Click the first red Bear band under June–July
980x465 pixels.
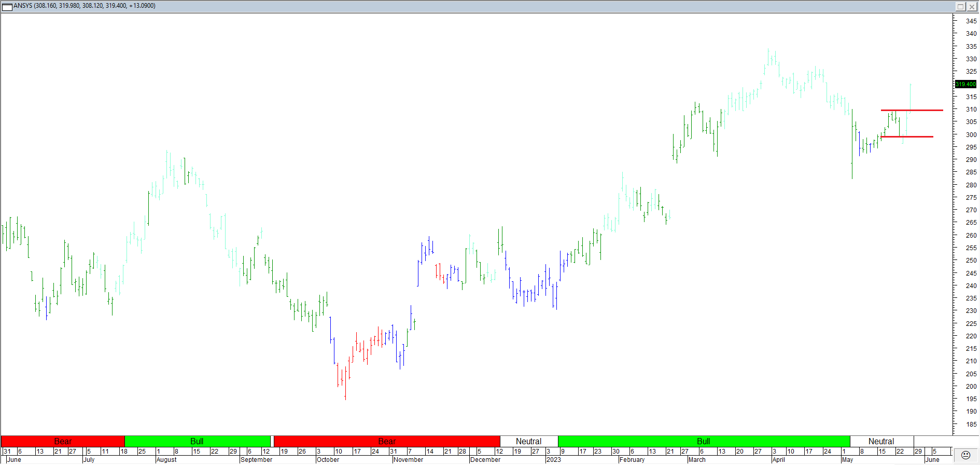tap(63, 441)
